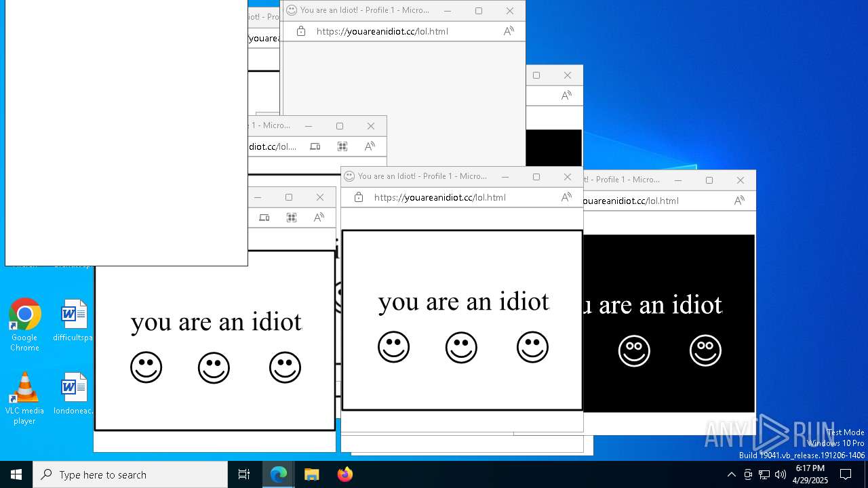Minimize the top 'You are an Idiot!' window
Image resolution: width=868 pixels, height=488 pixels.
[448, 11]
